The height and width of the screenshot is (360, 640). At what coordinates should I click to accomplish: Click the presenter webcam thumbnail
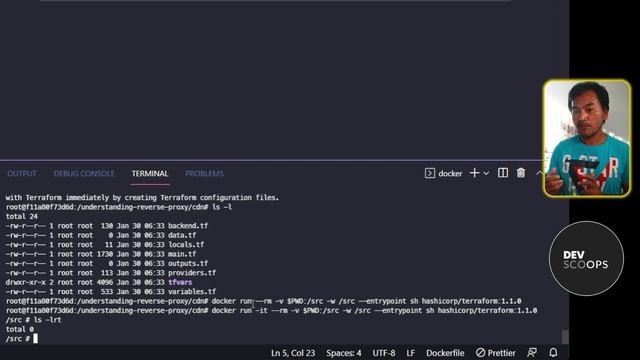coord(587,138)
